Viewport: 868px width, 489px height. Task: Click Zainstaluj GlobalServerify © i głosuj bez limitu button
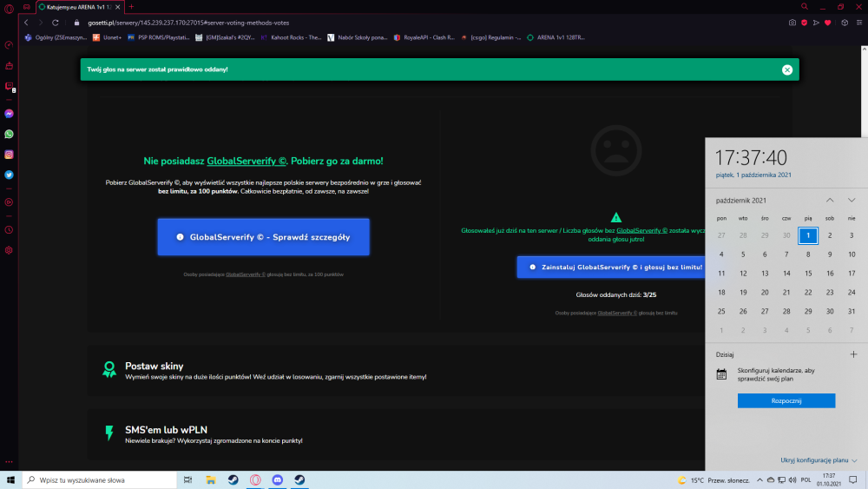point(611,267)
